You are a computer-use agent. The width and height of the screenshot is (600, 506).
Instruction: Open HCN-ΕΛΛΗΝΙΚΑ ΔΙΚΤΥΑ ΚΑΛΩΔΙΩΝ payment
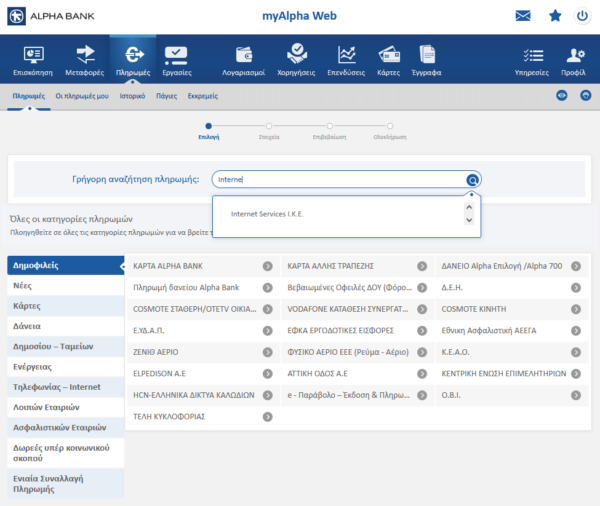(x=203, y=395)
